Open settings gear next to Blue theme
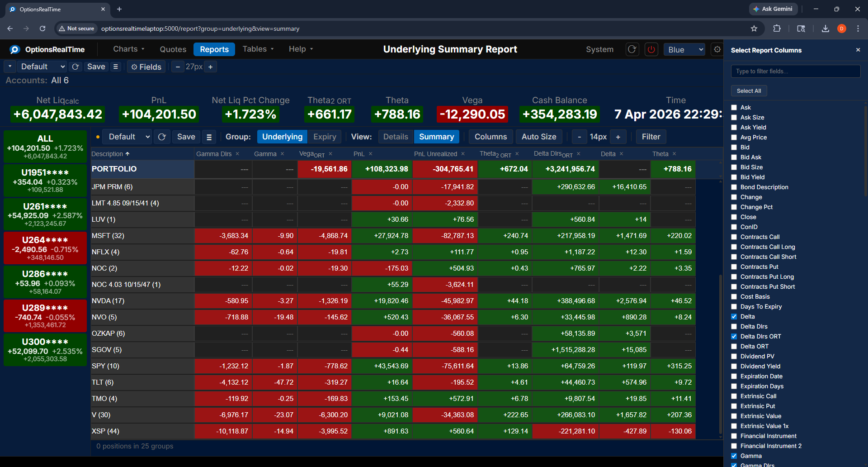This screenshot has width=868, height=467. pos(717,49)
